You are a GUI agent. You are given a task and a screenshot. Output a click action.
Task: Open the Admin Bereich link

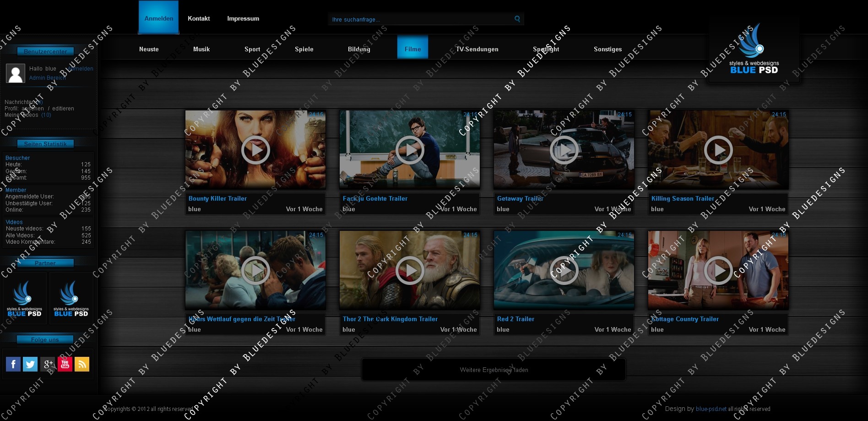[48, 78]
